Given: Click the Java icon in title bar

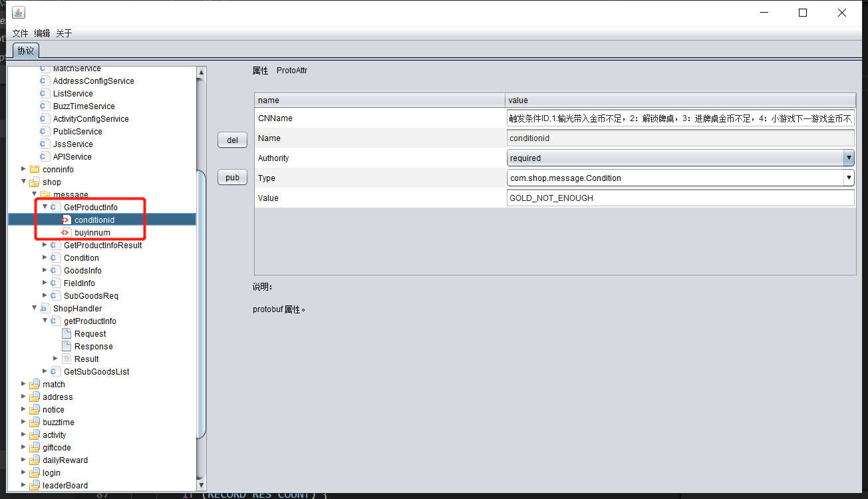Looking at the screenshot, I should [19, 13].
